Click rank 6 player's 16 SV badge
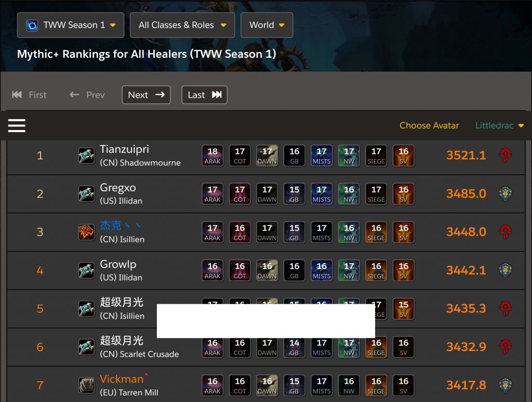The height and width of the screenshot is (402, 532). point(403,347)
